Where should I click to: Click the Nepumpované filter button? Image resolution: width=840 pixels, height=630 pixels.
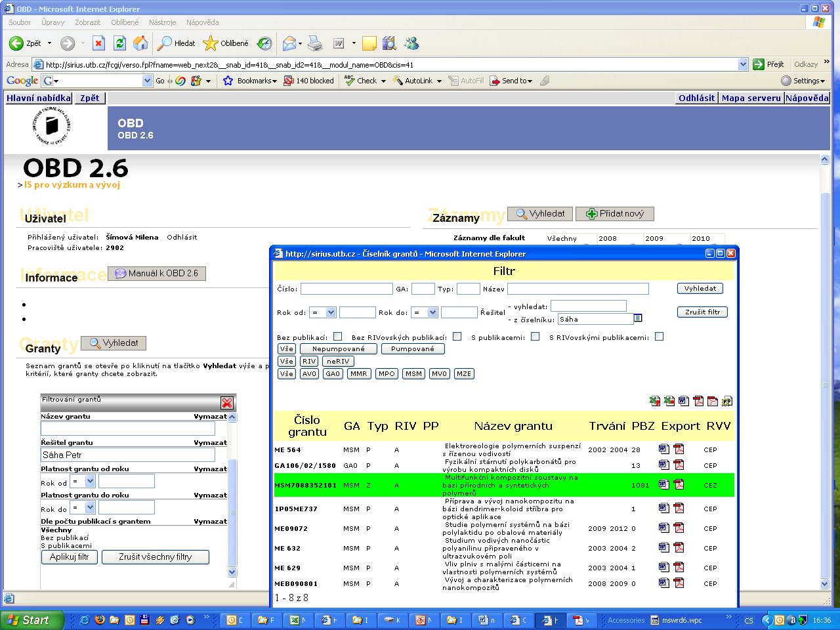click(x=338, y=348)
